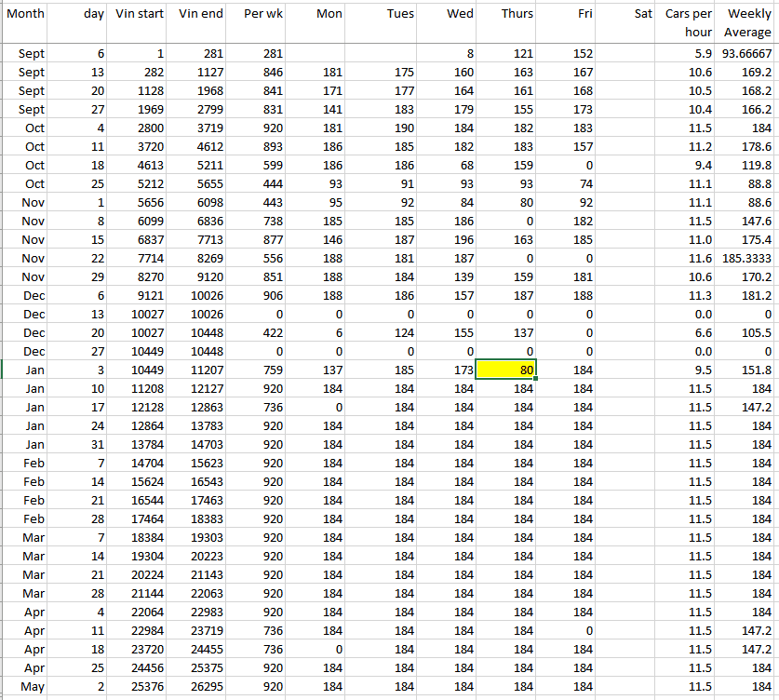Select the Per wk cell showing 422
This screenshot has height=700, width=779.
(261, 332)
